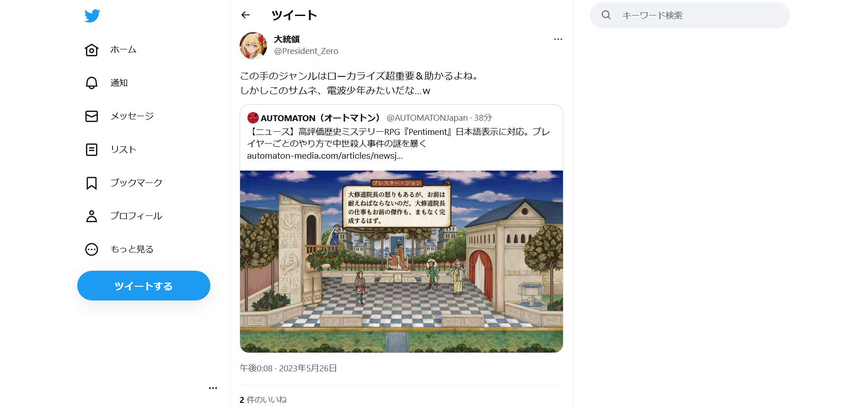The height and width of the screenshot is (407, 868).
Task: Open the Profile (プロフィール) person icon
Action: tap(91, 216)
